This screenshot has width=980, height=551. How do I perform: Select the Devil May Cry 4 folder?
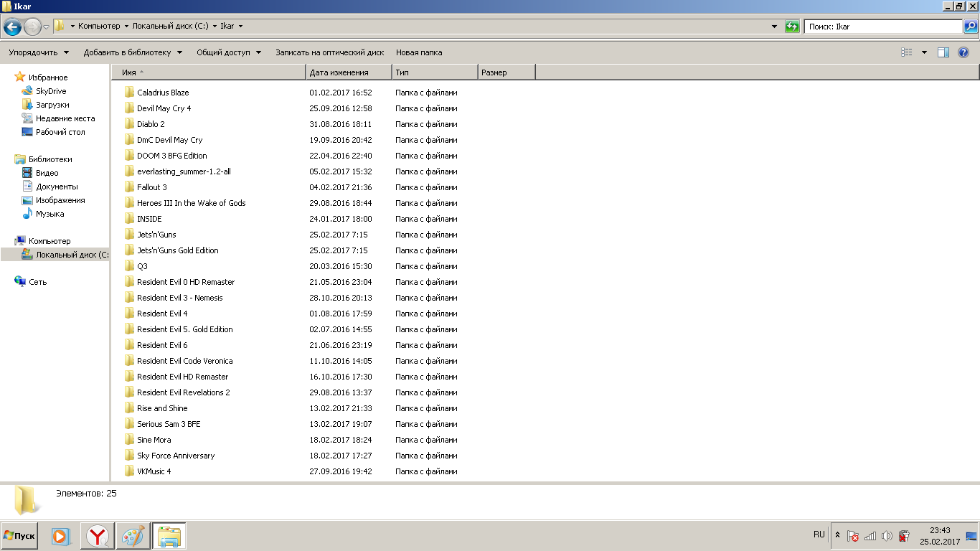click(x=164, y=108)
